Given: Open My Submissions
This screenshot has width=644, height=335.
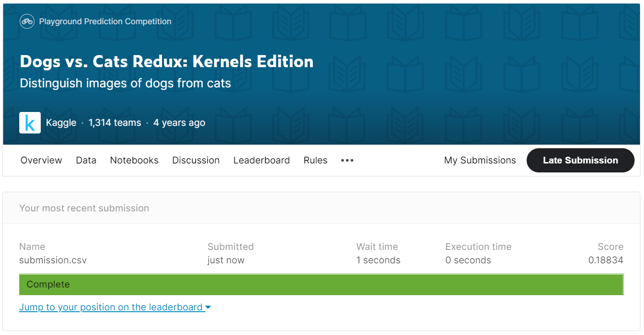Looking at the screenshot, I should (480, 160).
